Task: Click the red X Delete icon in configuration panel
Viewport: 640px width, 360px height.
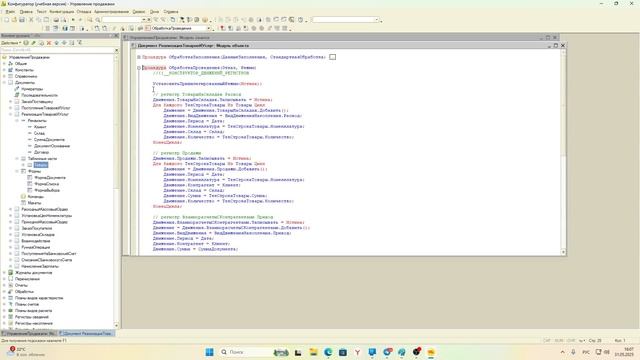Action: [49, 43]
